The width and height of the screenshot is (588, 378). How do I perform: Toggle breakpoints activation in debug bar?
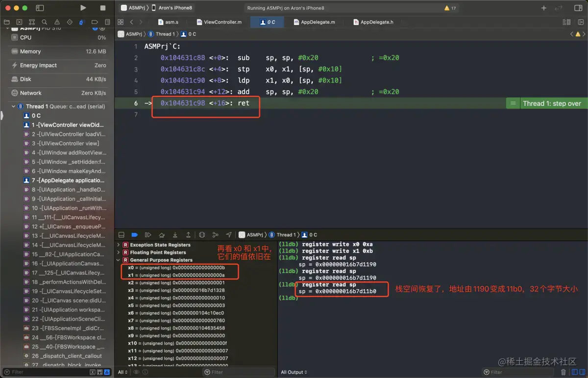point(134,235)
